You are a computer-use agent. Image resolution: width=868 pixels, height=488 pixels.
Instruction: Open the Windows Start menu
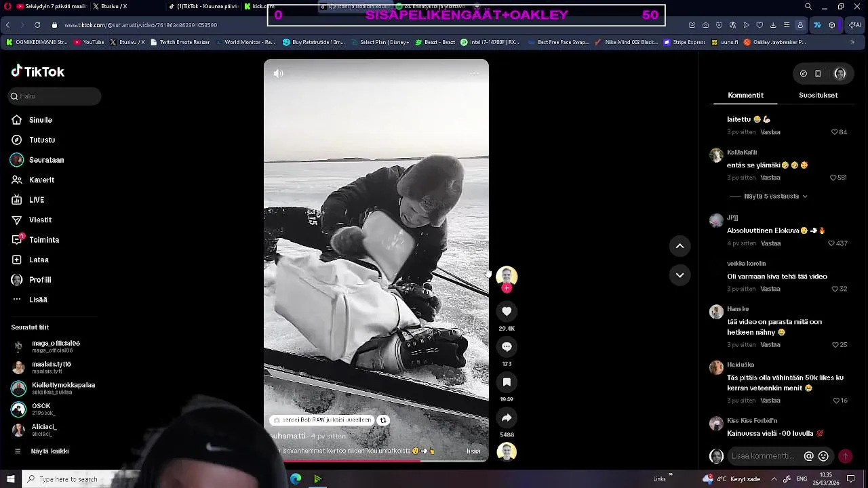pyautogui.click(x=10, y=479)
